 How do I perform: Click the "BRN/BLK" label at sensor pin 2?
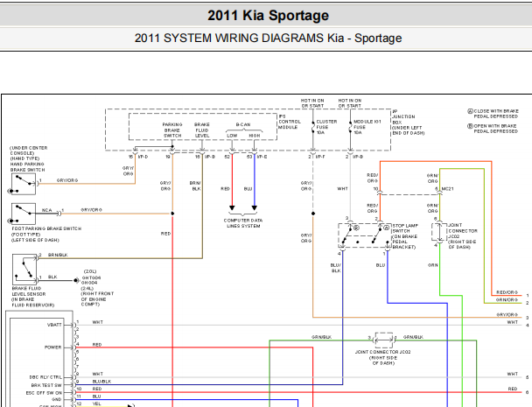point(58,255)
